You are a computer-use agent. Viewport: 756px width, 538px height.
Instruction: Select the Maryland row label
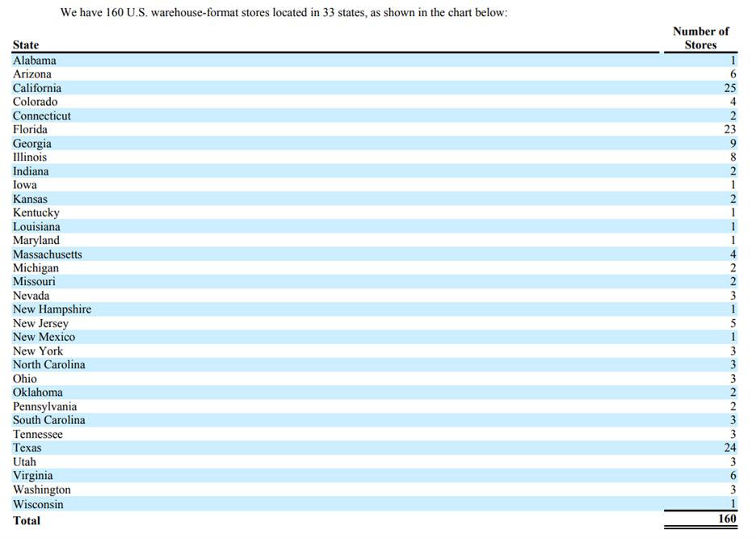(36, 240)
